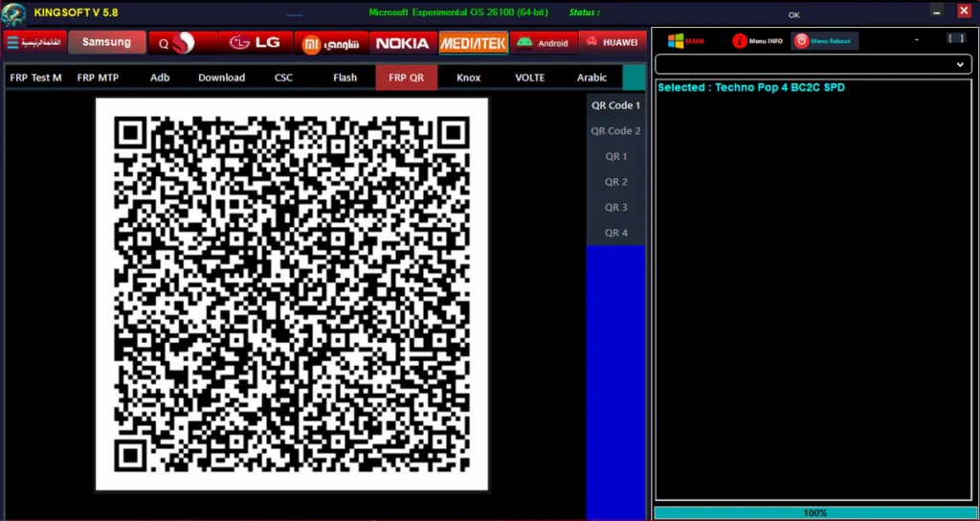Select QR Code 1

[616, 105]
